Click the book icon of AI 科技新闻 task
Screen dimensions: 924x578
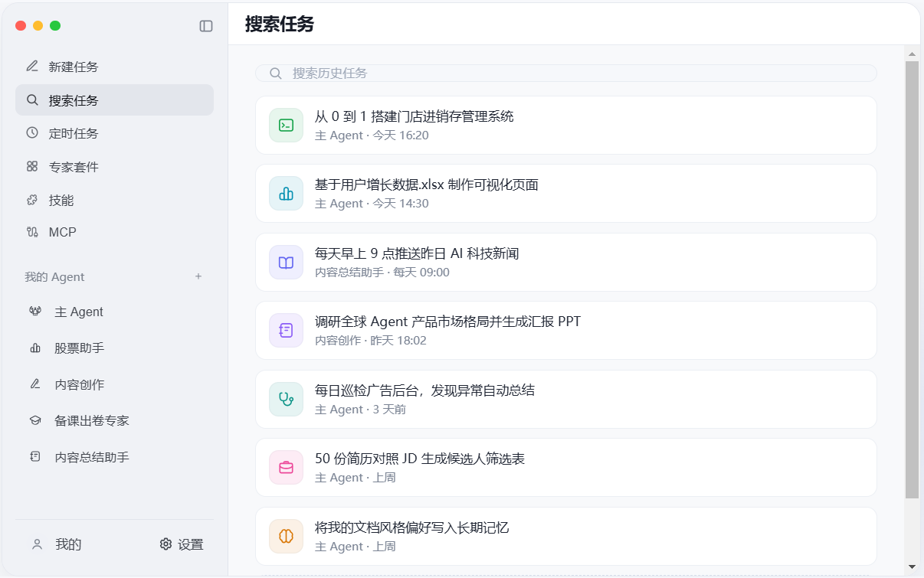point(286,263)
